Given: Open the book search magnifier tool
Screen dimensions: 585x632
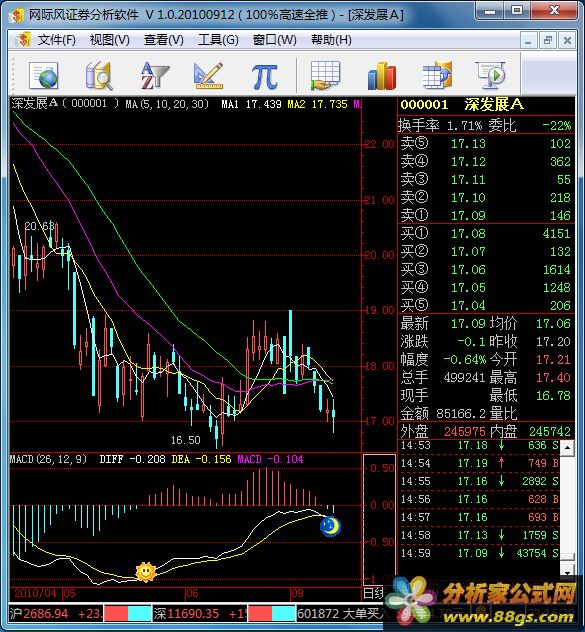Looking at the screenshot, I should tap(99, 75).
